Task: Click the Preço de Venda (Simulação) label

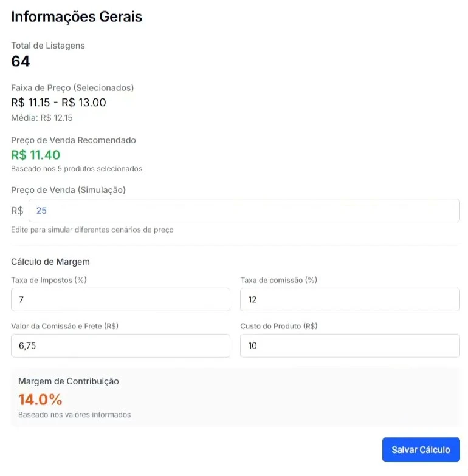Action: pos(68,190)
